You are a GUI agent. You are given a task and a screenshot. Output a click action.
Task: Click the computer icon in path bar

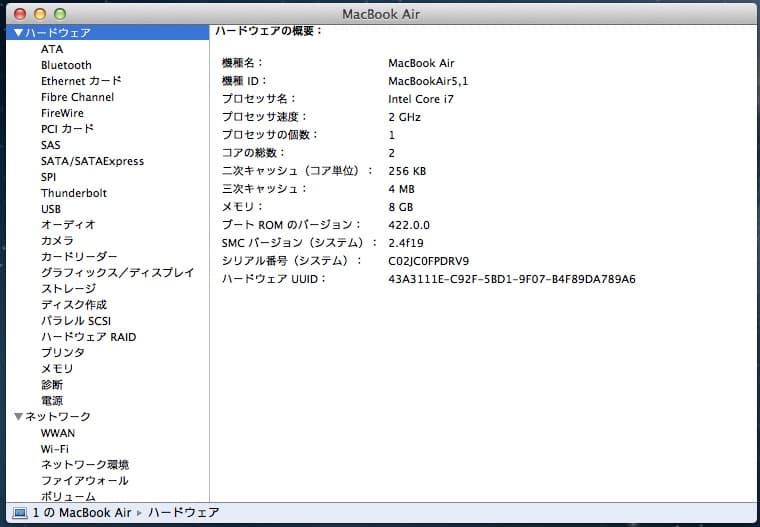click(x=20, y=513)
